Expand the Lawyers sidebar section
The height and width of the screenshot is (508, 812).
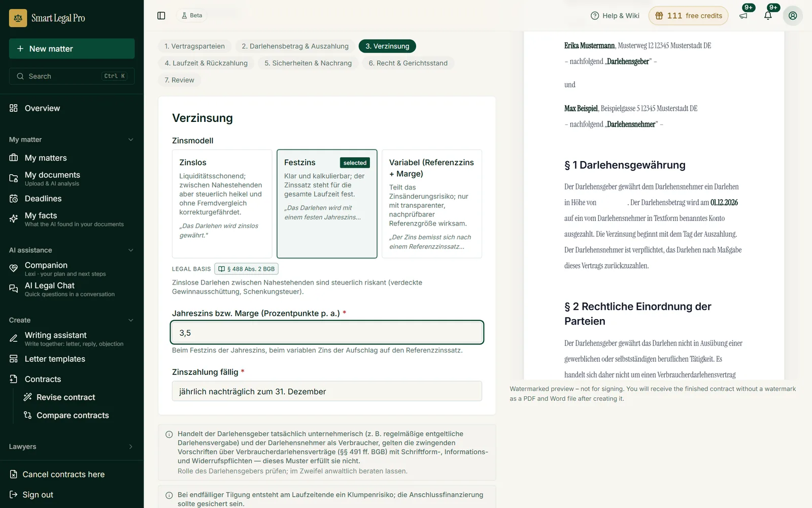pyautogui.click(x=131, y=447)
